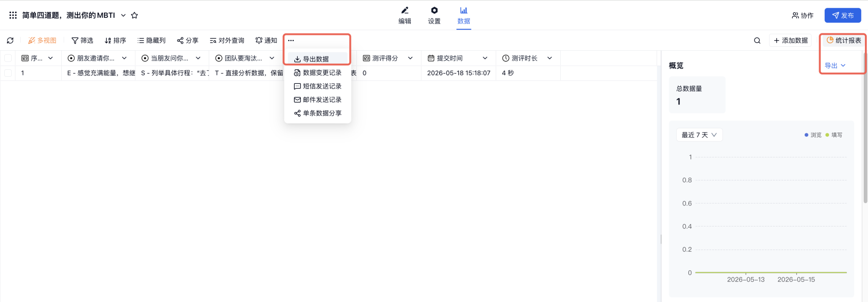Select the cell starting 'S - 列举具体行程'

tap(172, 73)
